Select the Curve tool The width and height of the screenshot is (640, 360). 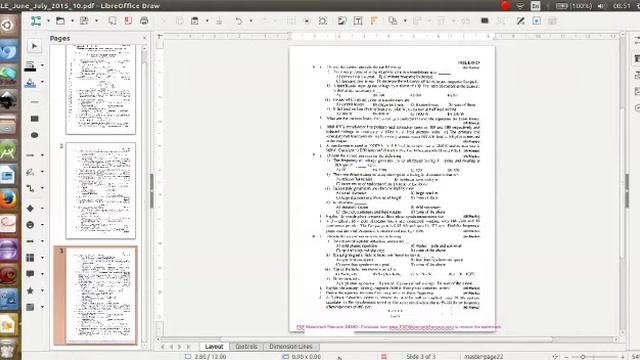pos(30,172)
